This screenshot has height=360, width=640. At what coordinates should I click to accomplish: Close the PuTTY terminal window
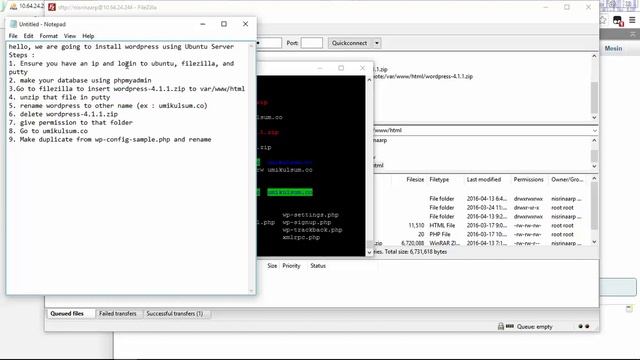coord(362,68)
